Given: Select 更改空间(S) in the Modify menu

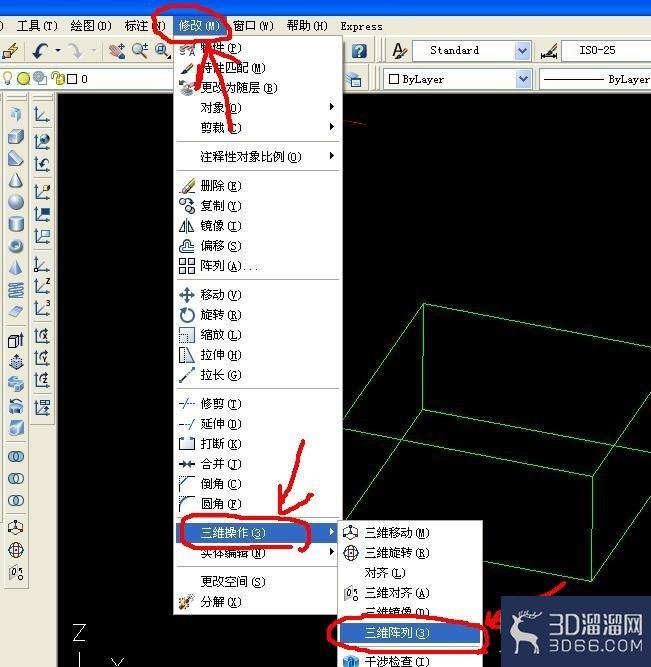Looking at the screenshot, I should point(259,581).
